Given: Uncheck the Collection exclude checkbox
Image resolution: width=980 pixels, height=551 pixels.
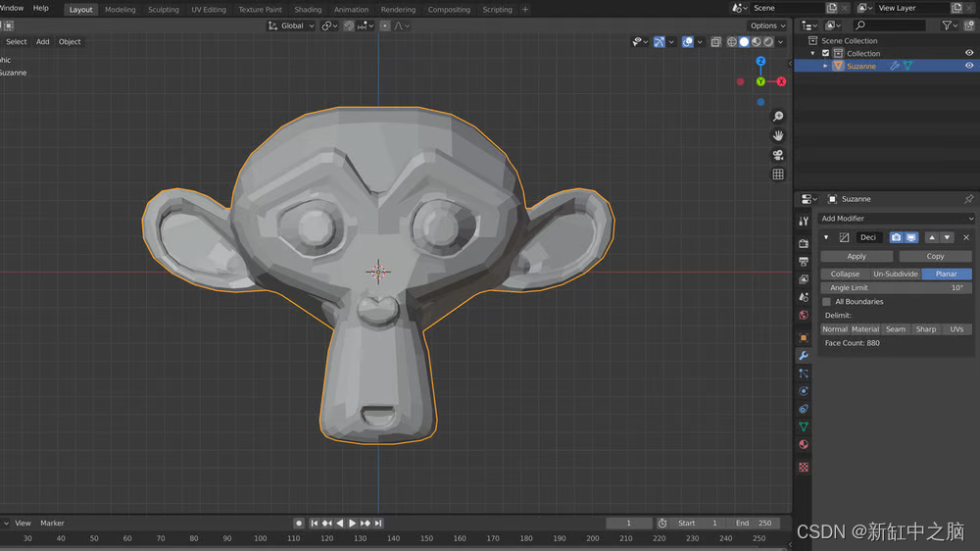Looking at the screenshot, I should 825,53.
